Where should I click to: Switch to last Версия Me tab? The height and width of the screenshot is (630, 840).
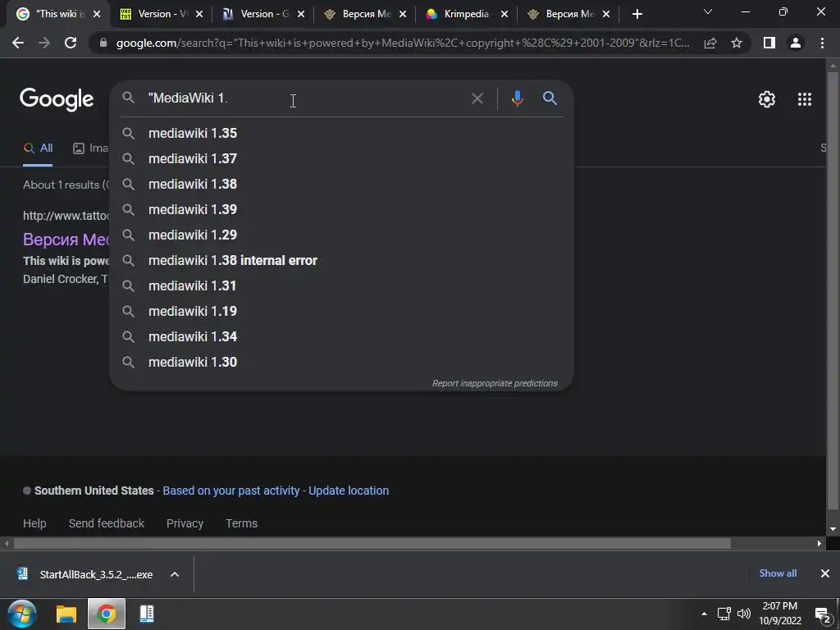tap(569, 14)
